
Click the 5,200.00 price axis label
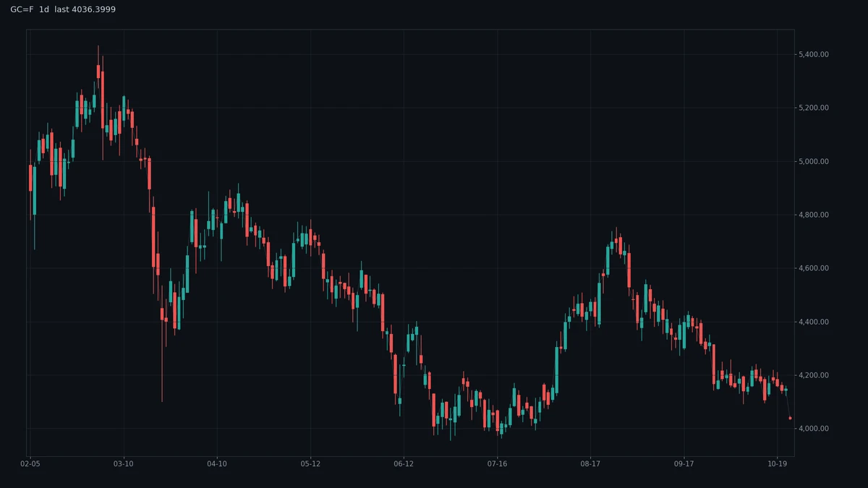coord(814,108)
